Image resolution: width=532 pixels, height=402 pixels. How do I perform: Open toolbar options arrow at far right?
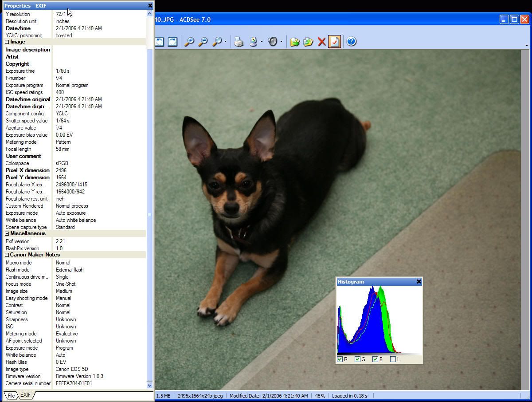(x=526, y=45)
